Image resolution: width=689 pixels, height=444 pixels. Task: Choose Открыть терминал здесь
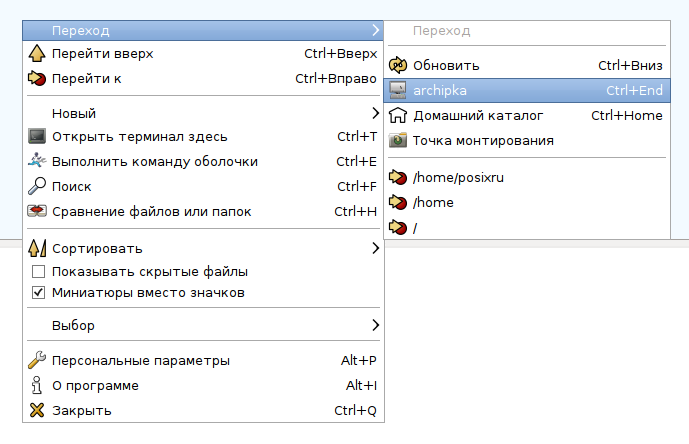pyautogui.click(x=203, y=136)
